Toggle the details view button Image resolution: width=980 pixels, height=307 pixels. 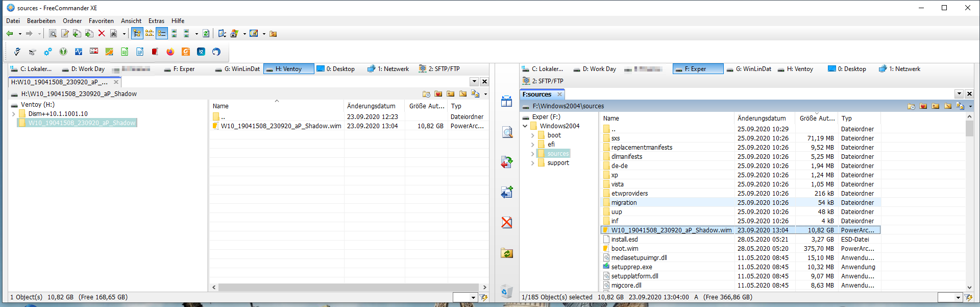(x=162, y=34)
